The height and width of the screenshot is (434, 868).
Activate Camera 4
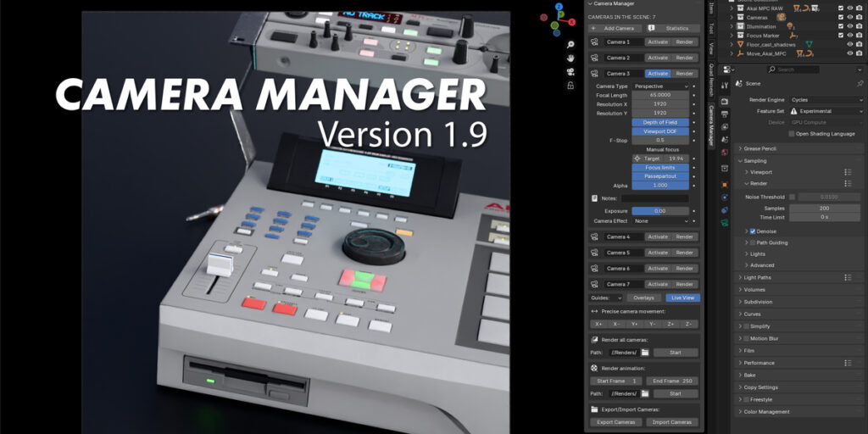(658, 237)
